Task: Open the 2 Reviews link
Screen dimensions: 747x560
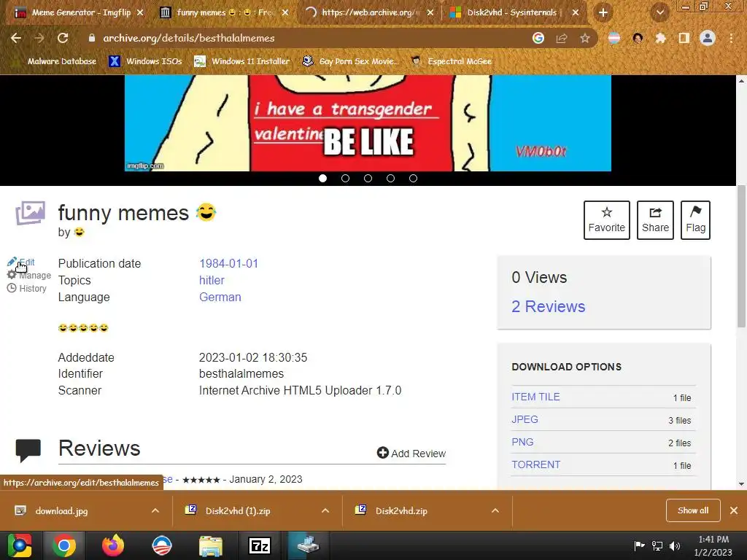Action: 549,306
